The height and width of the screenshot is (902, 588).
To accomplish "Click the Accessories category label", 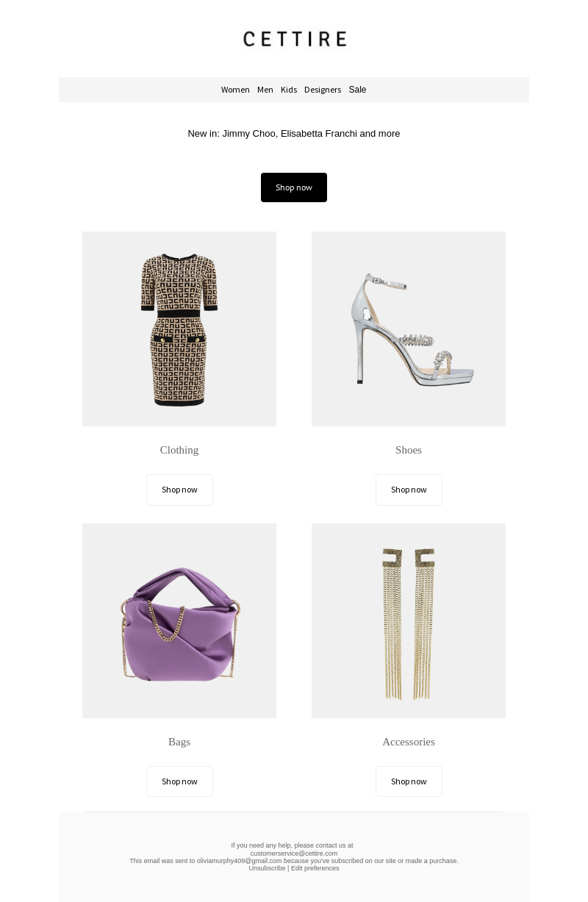I will coord(409,742).
